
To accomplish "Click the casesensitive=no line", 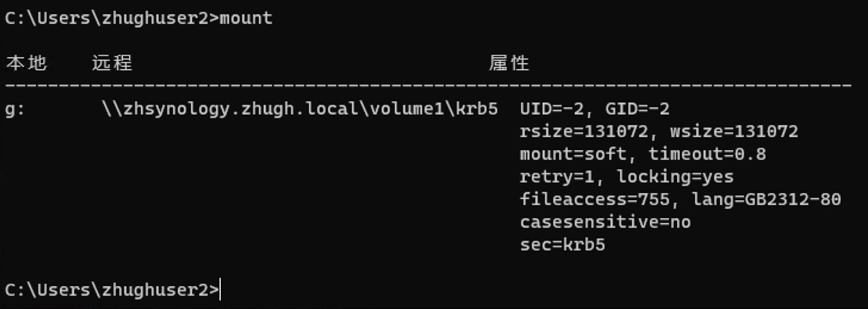I will [x=605, y=223].
